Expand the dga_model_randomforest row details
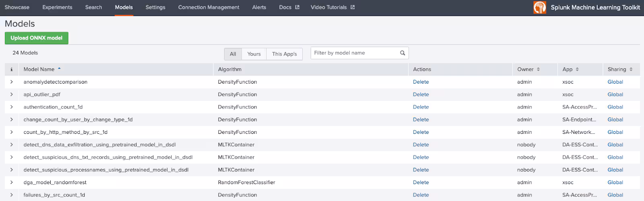The height and width of the screenshot is (201, 644). pos(12,183)
